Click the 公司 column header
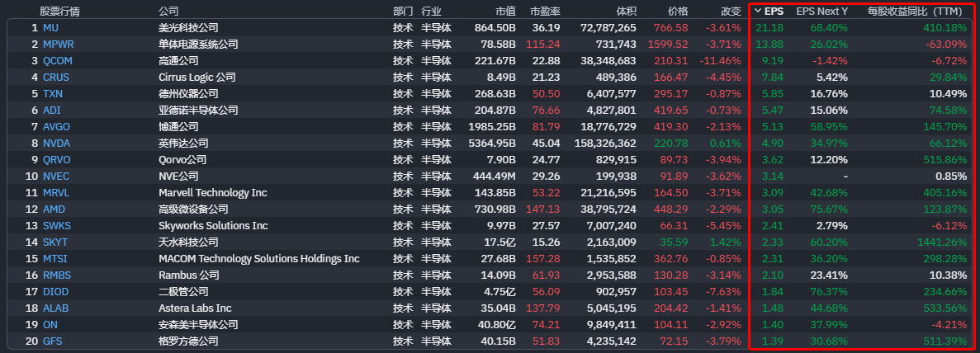Viewport: 980px width, 353px height. click(168, 11)
